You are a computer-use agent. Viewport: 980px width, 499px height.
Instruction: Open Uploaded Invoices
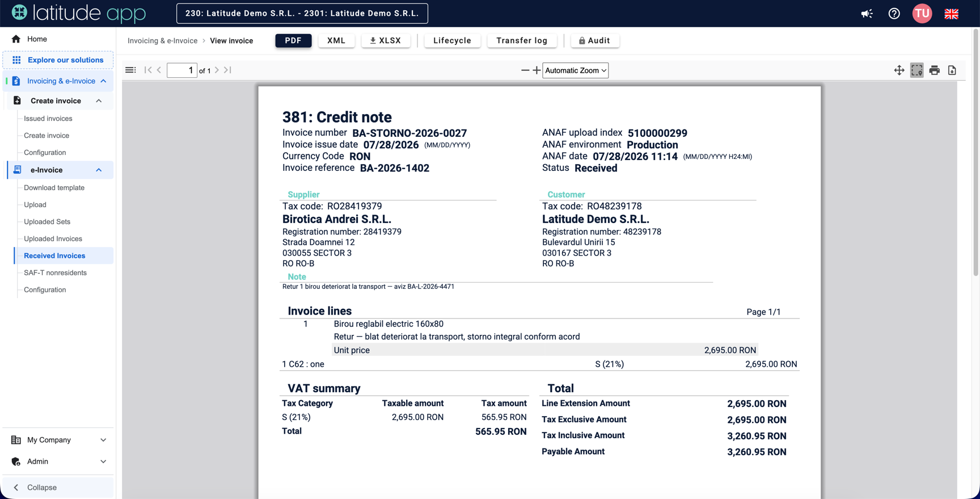(53, 239)
